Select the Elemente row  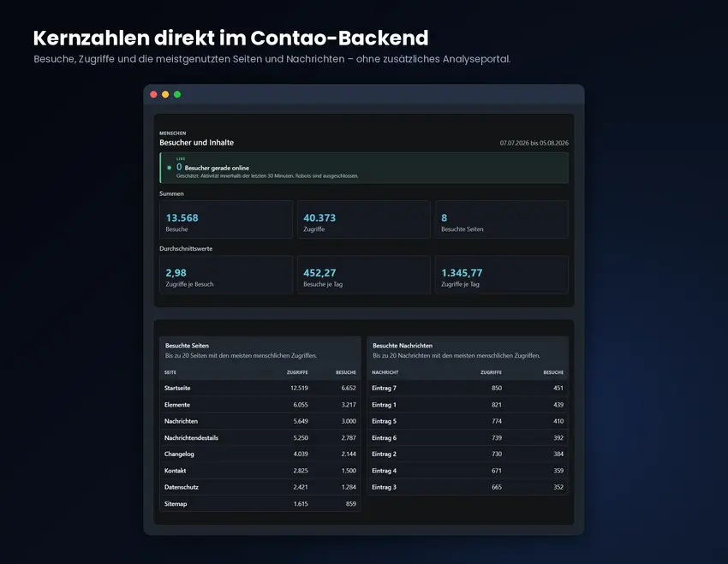pyautogui.click(x=260, y=405)
